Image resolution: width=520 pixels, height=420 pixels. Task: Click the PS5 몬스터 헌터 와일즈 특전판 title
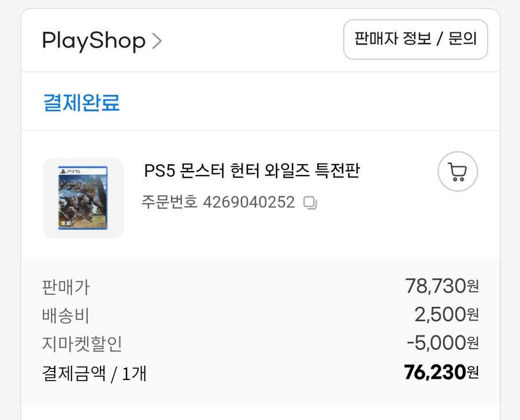click(x=252, y=172)
